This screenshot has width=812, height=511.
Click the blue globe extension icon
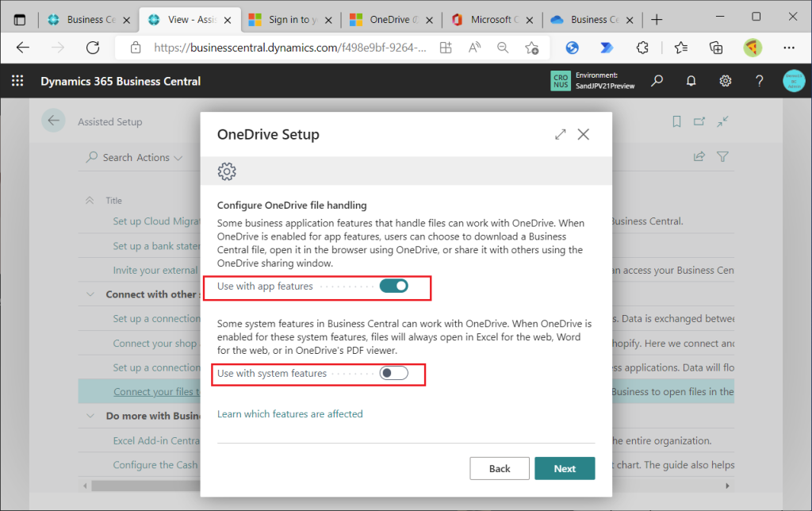572,48
